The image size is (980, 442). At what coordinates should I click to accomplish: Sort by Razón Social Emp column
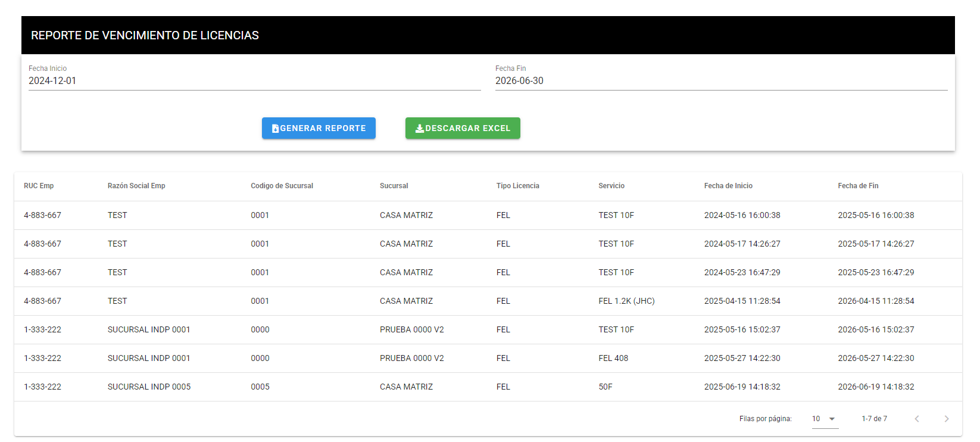click(136, 186)
